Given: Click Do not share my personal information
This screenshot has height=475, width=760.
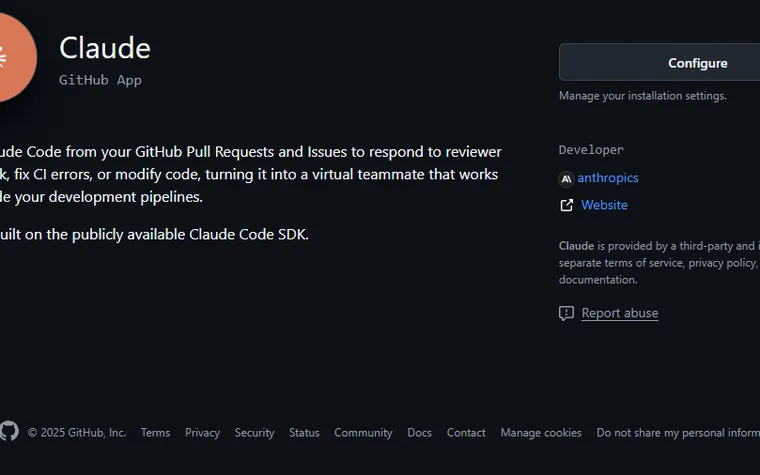Looking at the screenshot, I should [x=678, y=432].
